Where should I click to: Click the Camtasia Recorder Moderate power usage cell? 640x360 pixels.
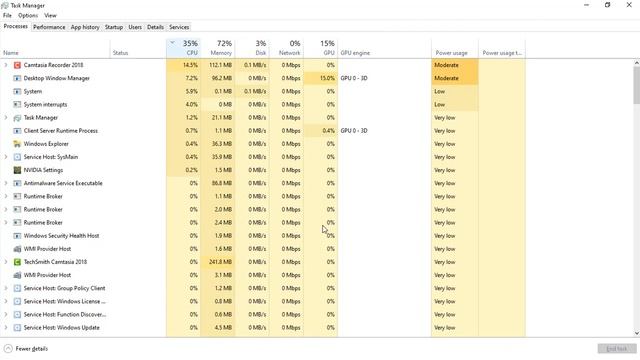pos(455,65)
